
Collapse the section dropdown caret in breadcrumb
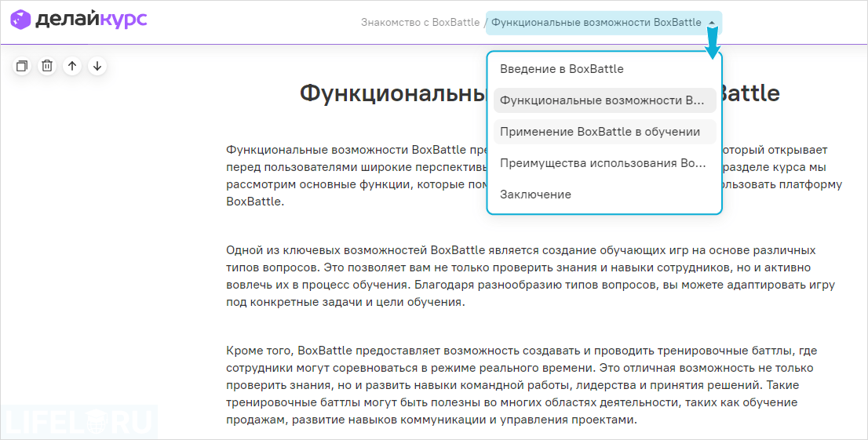click(712, 23)
